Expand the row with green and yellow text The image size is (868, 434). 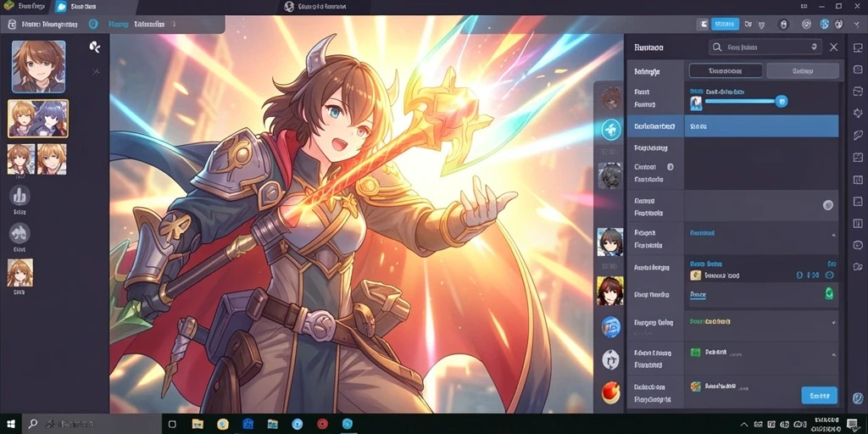[833, 323]
